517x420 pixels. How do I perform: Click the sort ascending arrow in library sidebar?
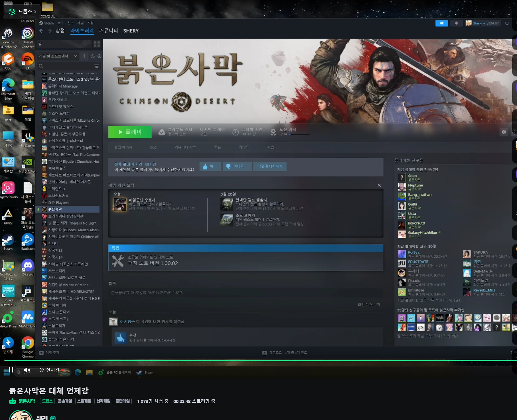point(84,56)
